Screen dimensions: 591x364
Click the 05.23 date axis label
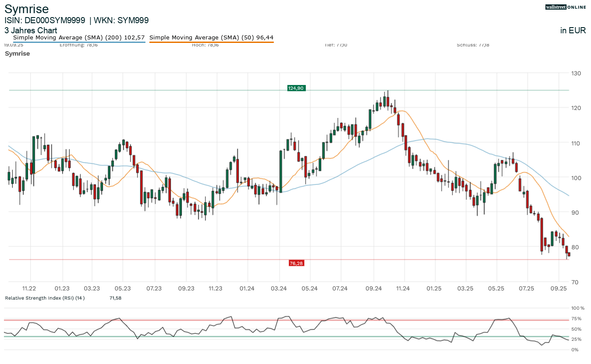tap(123, 288)
